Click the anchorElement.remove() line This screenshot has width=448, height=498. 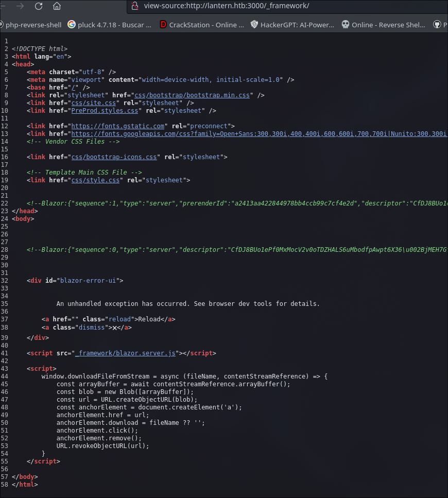99,438
